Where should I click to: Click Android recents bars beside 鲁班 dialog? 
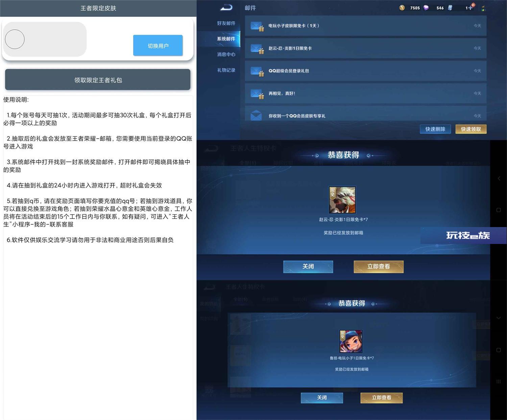499,381
